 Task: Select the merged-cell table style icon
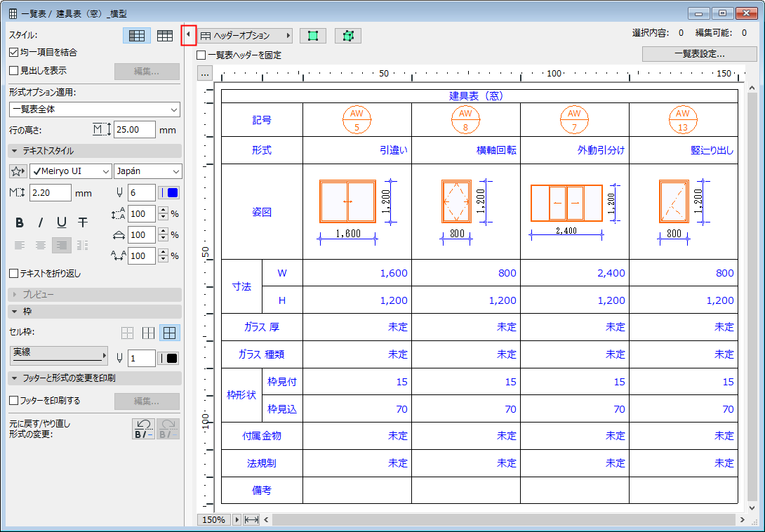click(x=137, y=36)
